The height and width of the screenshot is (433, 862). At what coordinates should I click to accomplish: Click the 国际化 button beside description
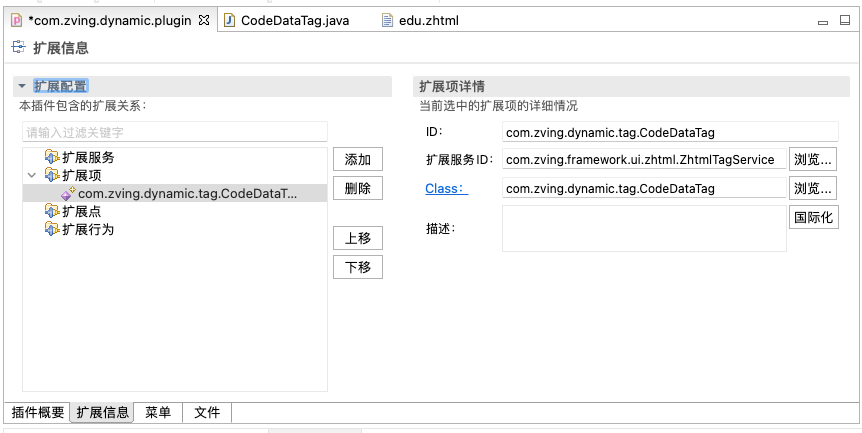coord(813,217)
